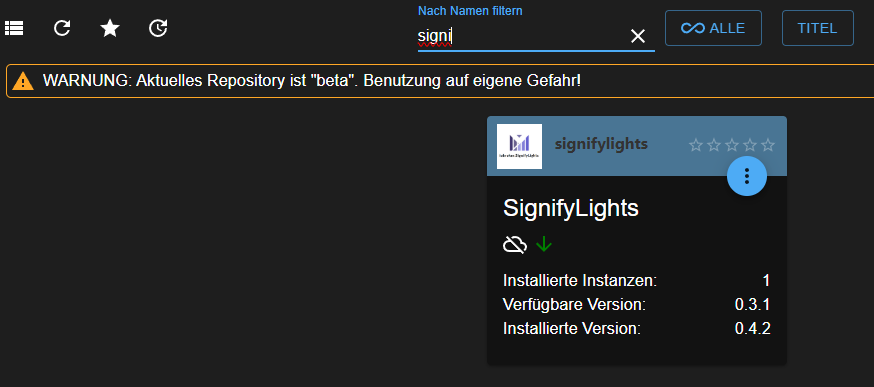Open the TITEL sorting button
This screenshot has height=387, width=874.
click(x=817, y=28)
